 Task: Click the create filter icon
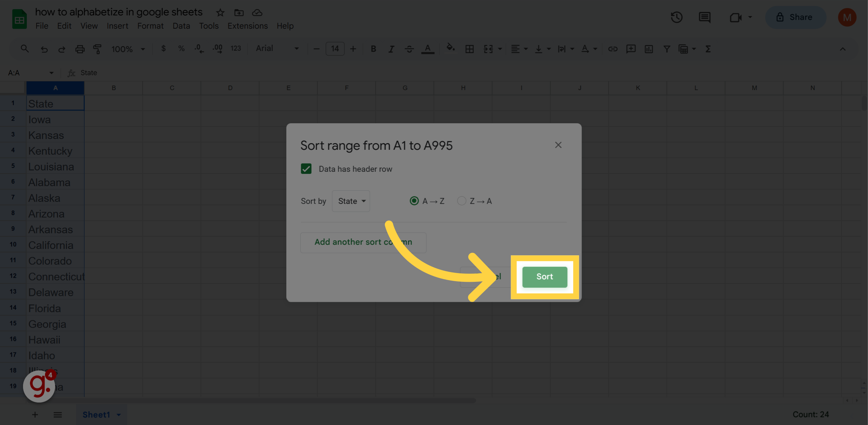[x=666, y=49]
